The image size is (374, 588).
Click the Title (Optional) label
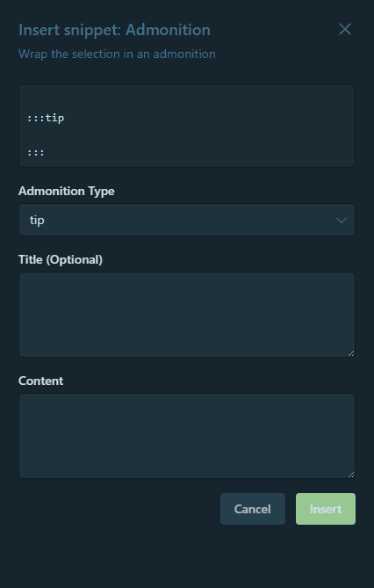click(61, 259)
